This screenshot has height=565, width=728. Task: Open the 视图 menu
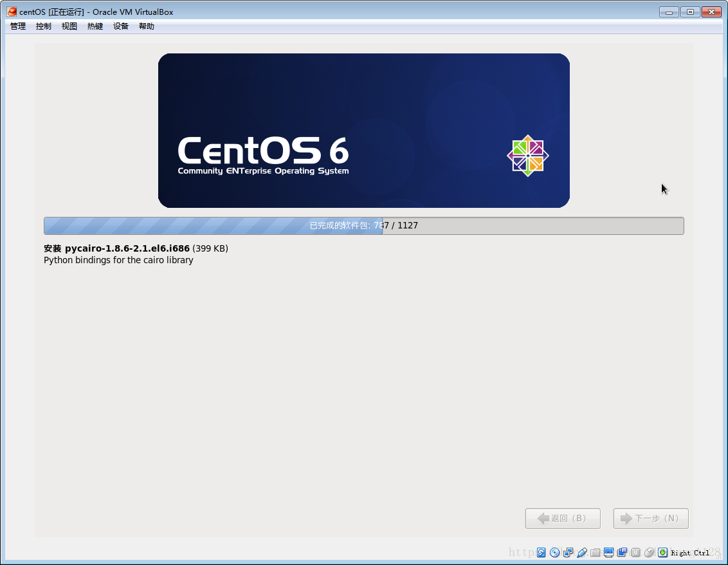point(69,26)
